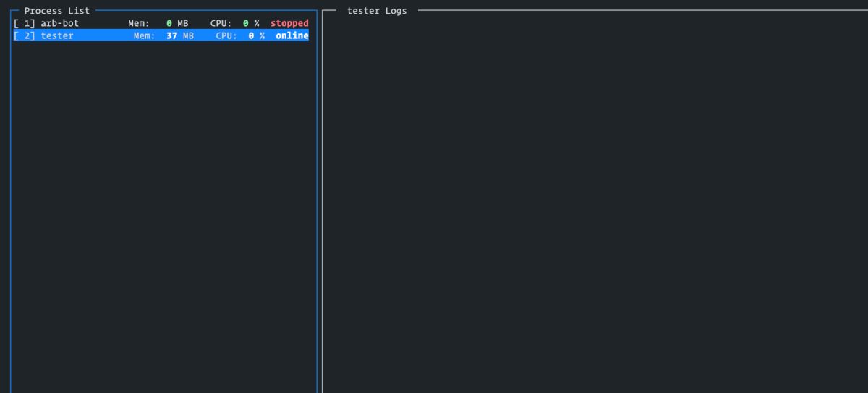Click the tester Logs panel title

377,11
